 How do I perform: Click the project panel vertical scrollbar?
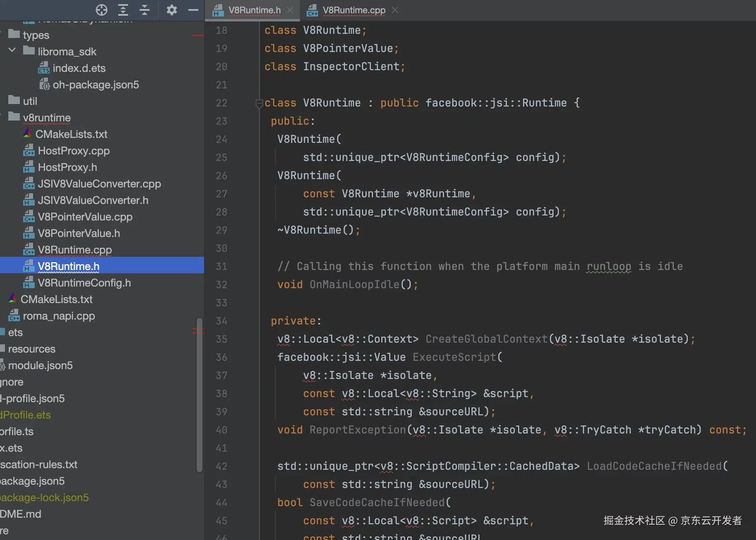[x=199, y=395]
